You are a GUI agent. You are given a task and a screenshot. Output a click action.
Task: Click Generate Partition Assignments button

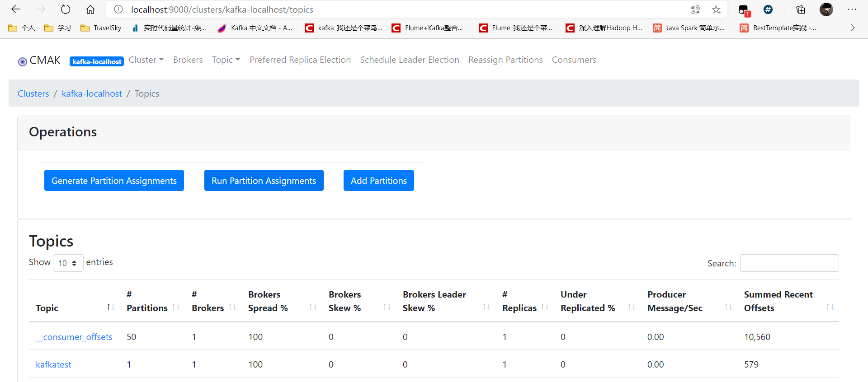click(x=114, y=181)
